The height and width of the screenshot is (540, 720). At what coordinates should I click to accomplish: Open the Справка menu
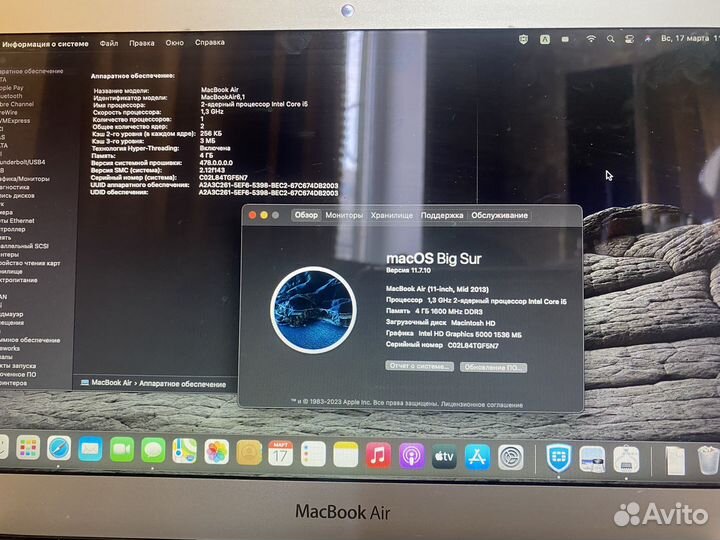click(209, 42)
